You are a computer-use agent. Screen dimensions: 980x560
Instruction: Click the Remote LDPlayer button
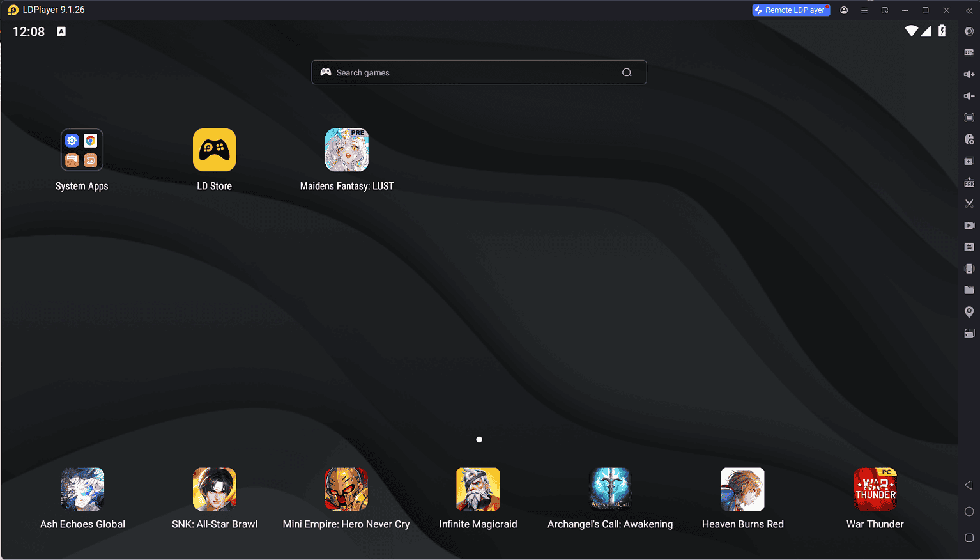pos(791,10)
